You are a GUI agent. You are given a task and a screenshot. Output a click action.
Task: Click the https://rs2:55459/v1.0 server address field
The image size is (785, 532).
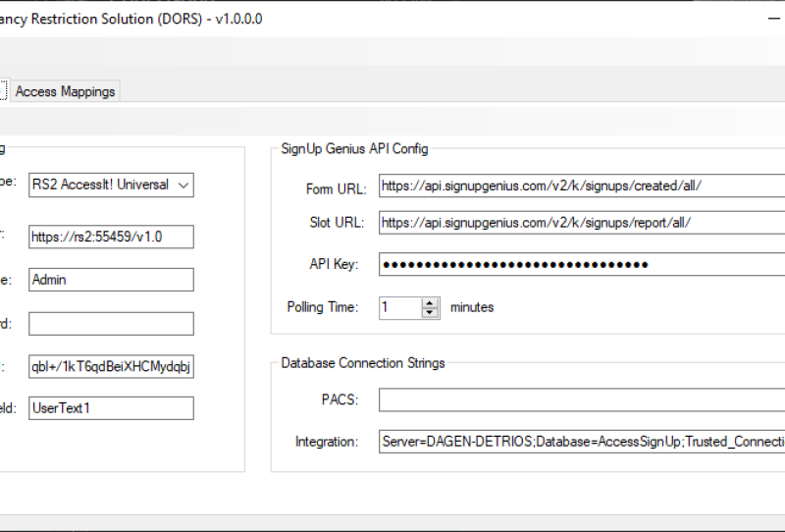click(111, 237)
